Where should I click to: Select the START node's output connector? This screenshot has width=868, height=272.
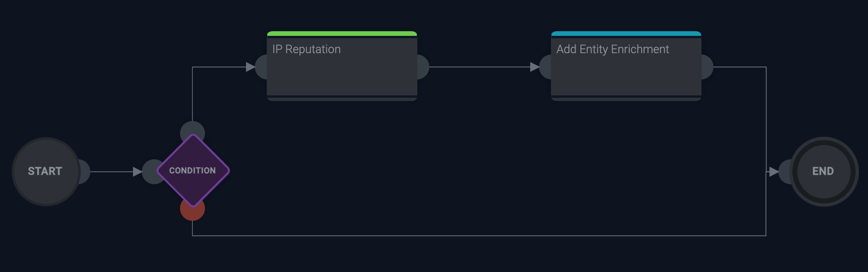point(85,171)
